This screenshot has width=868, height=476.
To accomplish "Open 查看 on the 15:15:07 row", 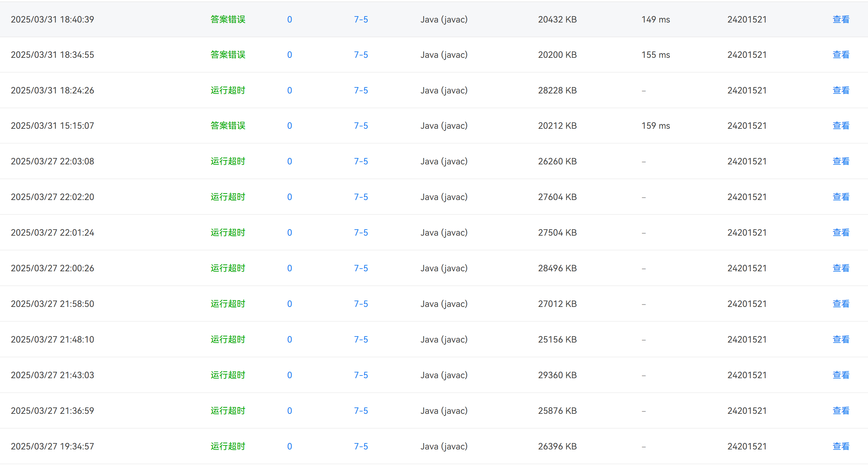I will (x=841, y=126).
